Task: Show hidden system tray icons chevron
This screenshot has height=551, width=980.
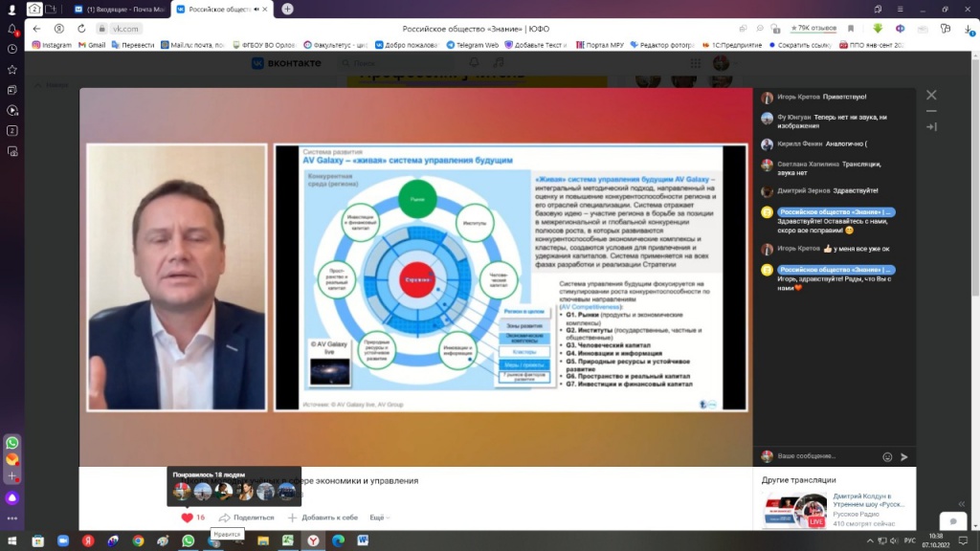Action: 869,541
